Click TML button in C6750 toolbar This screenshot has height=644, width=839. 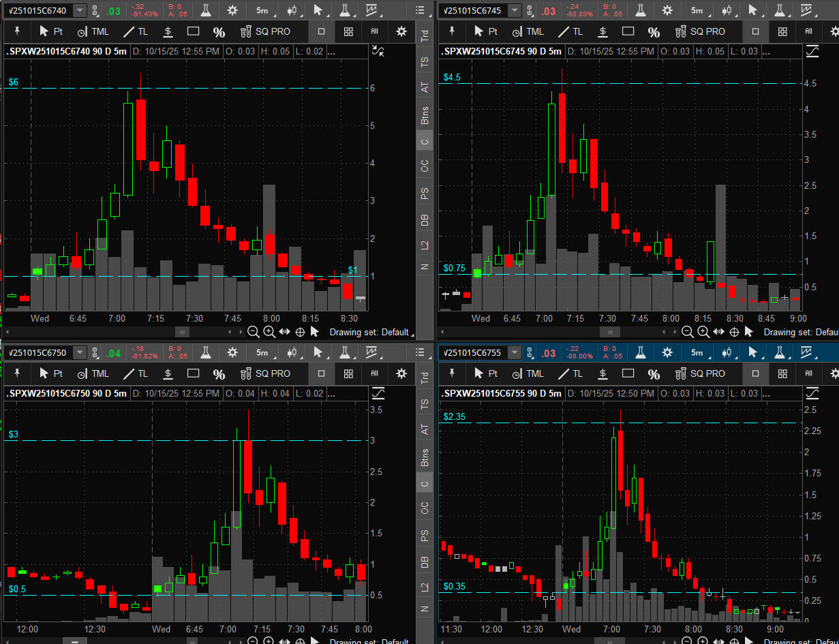tap(93, 373)
